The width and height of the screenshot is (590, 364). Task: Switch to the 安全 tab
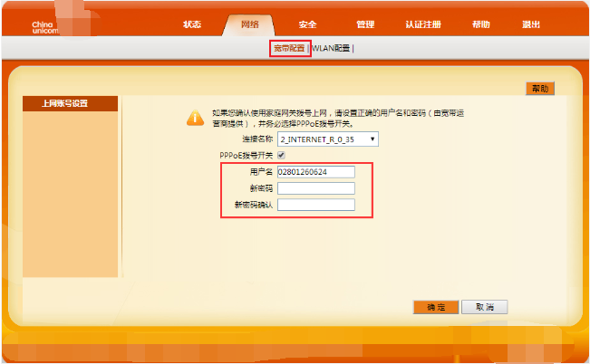pos(307,24)
